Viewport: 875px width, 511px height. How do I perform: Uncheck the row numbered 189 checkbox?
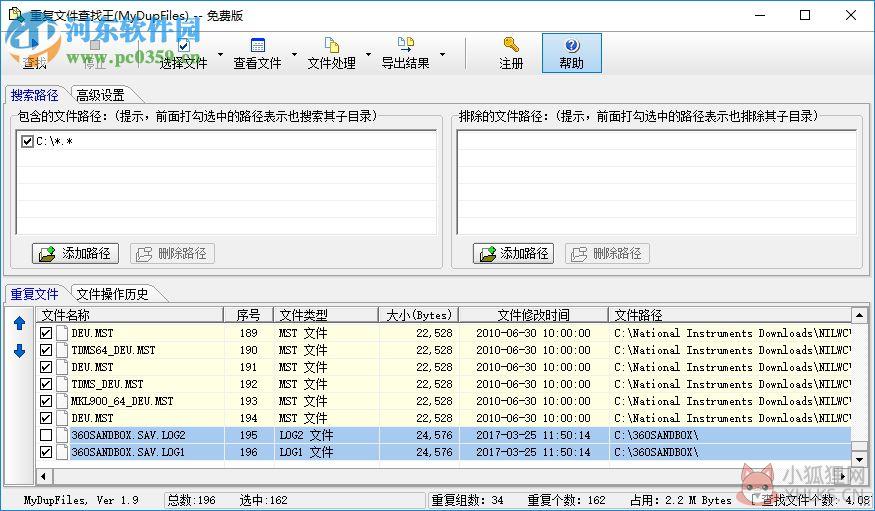(x=46, y=334)
